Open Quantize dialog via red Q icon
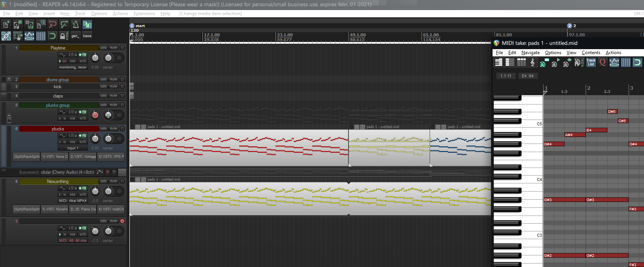Image resolution: width=644 pixels, height=267 pixels. pos(602,62)
